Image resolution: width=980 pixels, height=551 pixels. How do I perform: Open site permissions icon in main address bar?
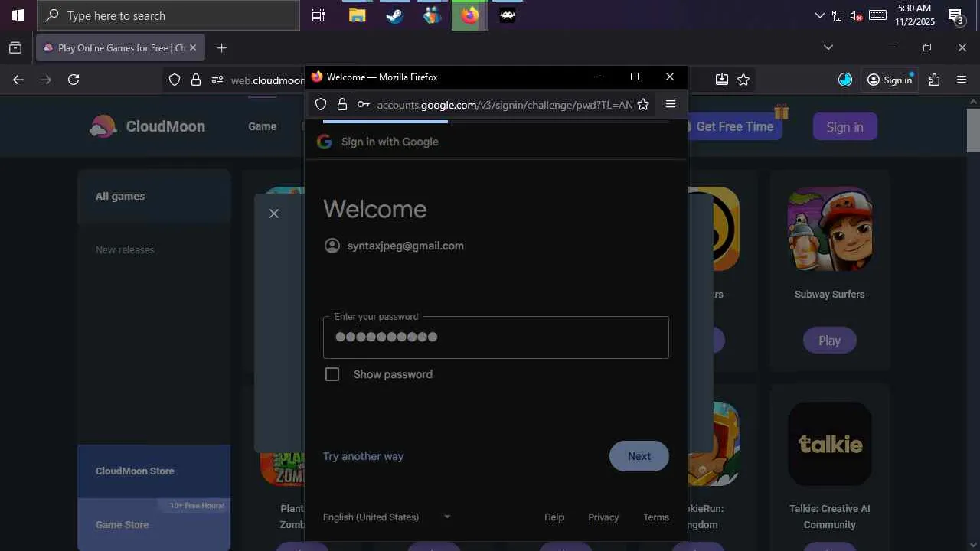[x=217, y=80]
